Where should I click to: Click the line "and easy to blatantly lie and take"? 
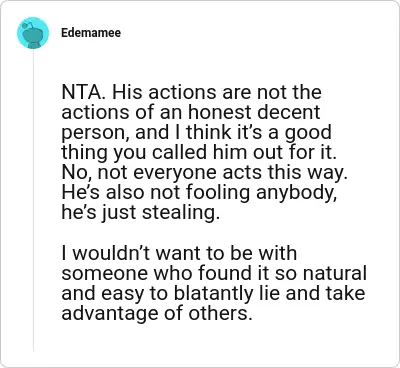213,293
